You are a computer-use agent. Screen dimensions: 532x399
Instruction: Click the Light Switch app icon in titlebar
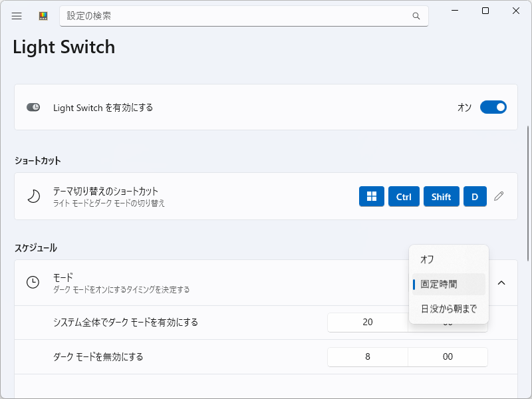coord(43,15)
